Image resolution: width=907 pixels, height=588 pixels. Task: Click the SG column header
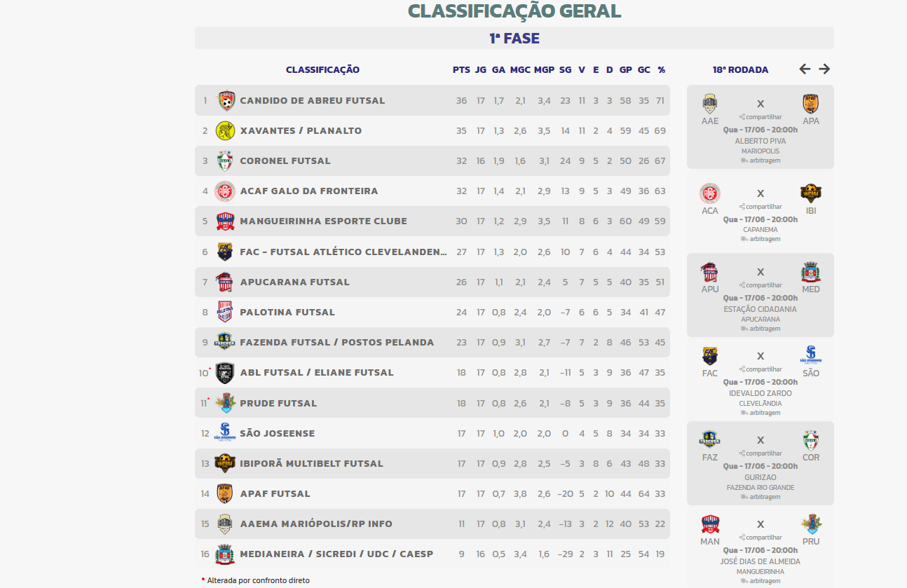[x=566, y=69]
